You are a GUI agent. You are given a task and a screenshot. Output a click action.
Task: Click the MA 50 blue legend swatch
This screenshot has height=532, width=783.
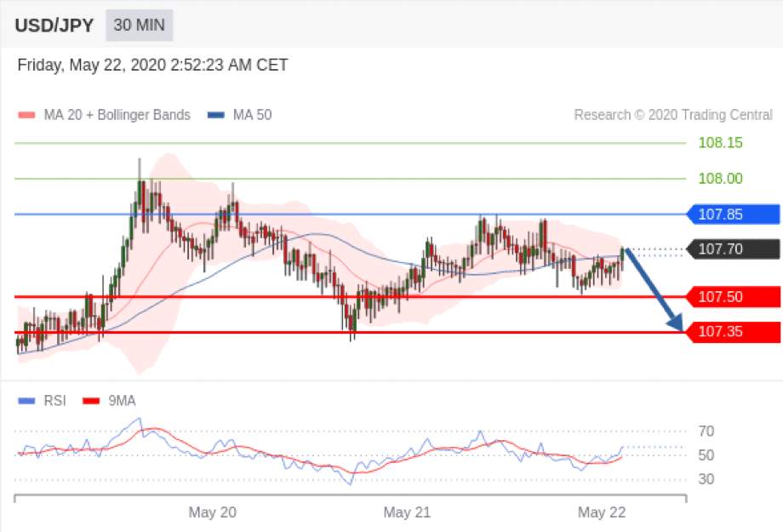tap(215, 115)
